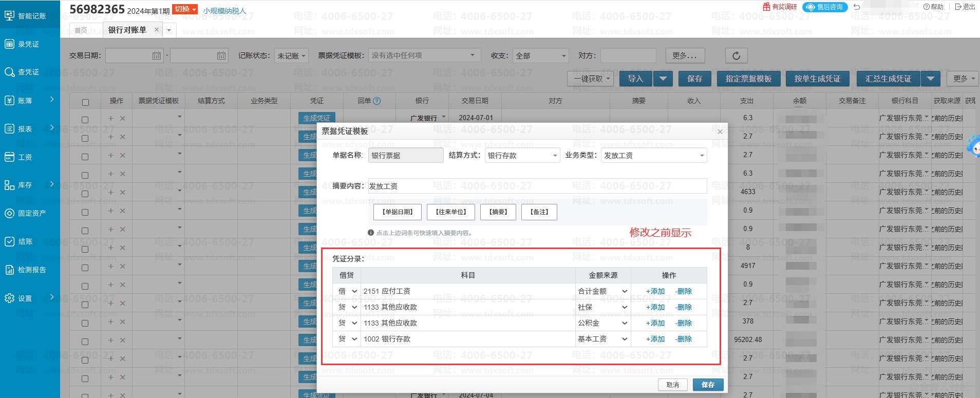Click 保存 button in the dialog
The width and height of the screenshot is (980, 398).
[708, 385]
